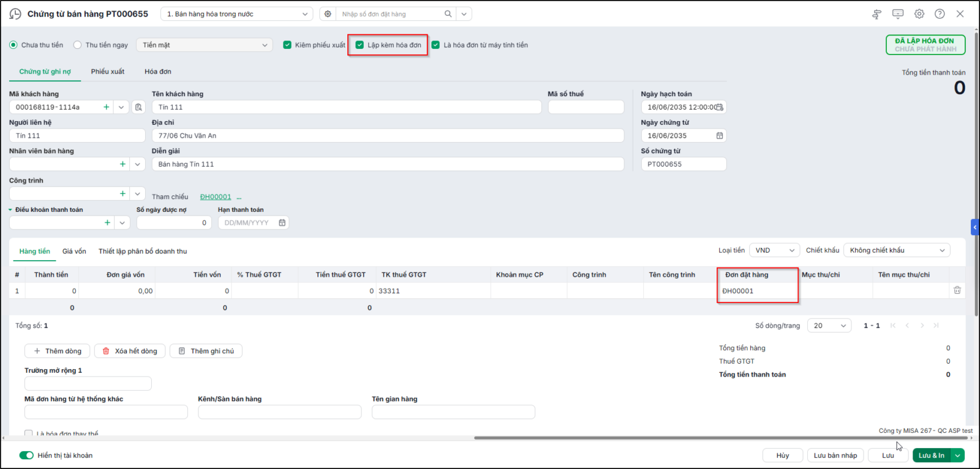
Task: Open the help question mark icon
Action: pos(940,13)
